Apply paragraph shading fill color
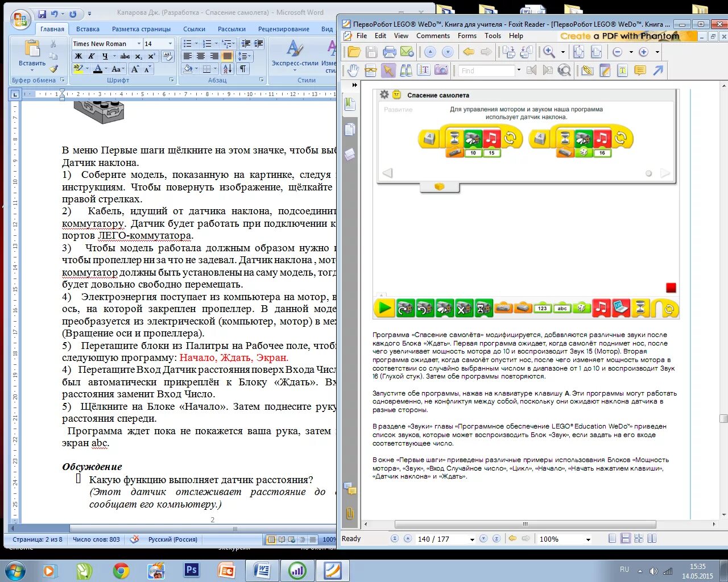This screenshot has height=582, width=728. point(188,69)
